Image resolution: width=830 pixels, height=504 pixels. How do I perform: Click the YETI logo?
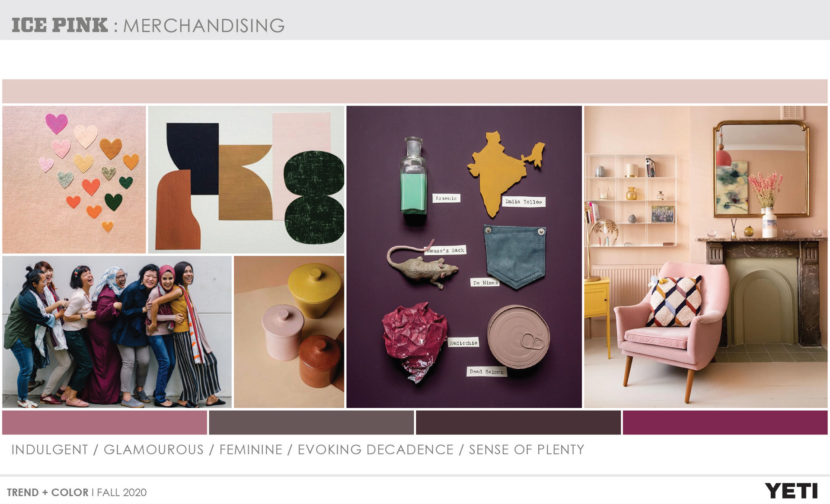(x=791, y=491)
